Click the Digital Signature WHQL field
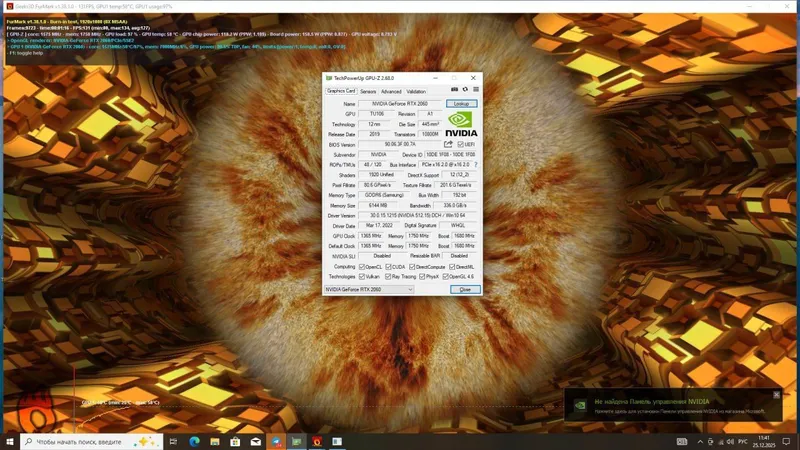Screen dimensions: 800x450 [458, 226]
